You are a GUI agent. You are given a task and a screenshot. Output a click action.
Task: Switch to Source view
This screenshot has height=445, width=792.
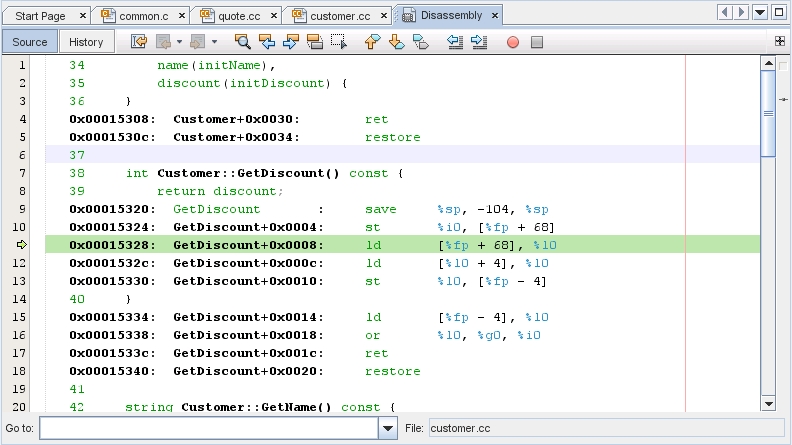pos(30,42)
